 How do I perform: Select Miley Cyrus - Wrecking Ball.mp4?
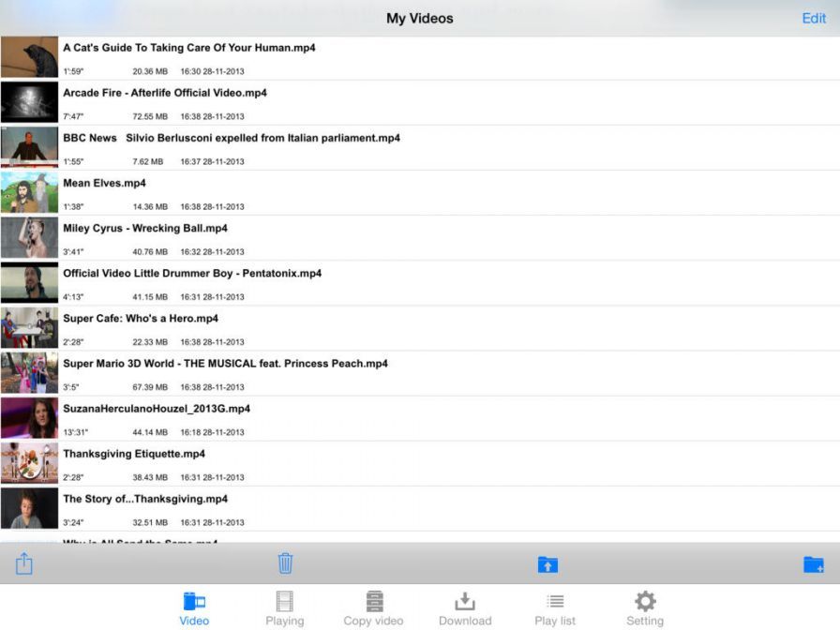point(145,228)
